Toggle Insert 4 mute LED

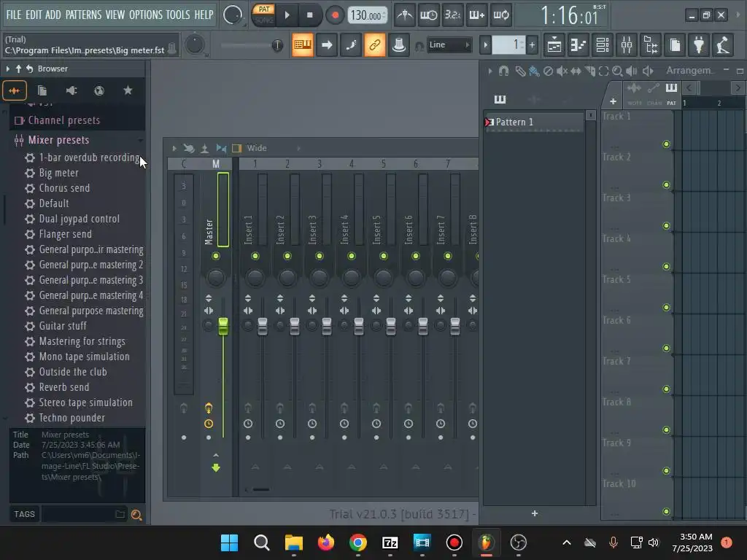(352, 256)
